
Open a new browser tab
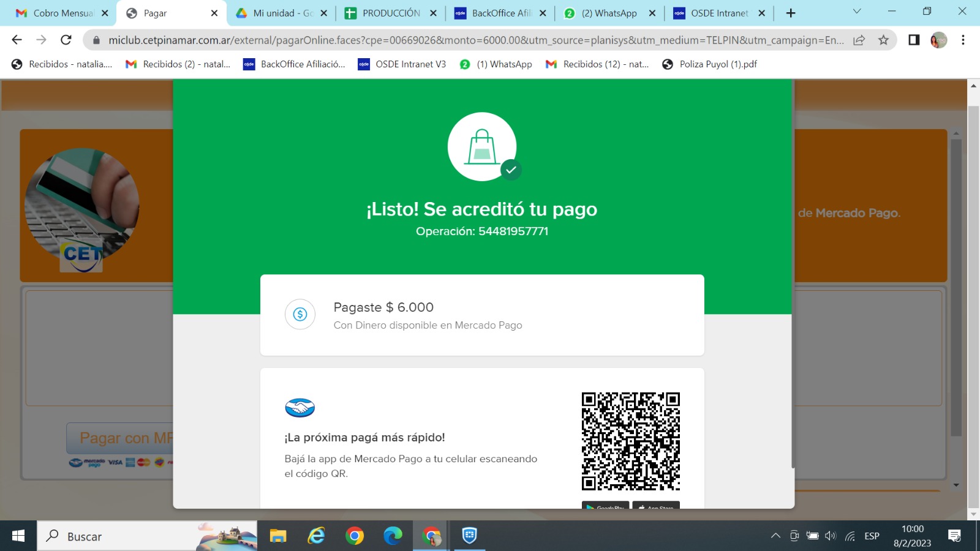pyautogui.click(x=791, y=13)
